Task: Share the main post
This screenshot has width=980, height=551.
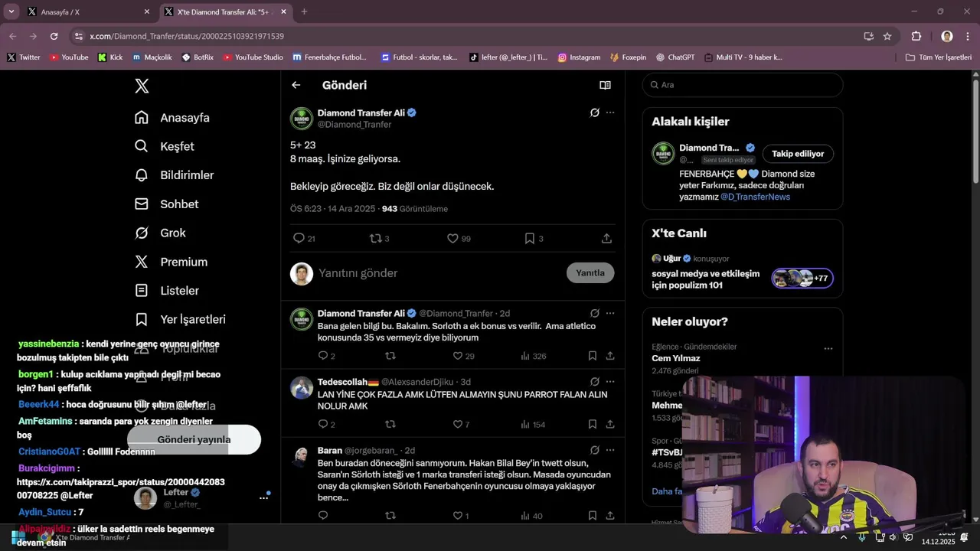Action: 606,239
